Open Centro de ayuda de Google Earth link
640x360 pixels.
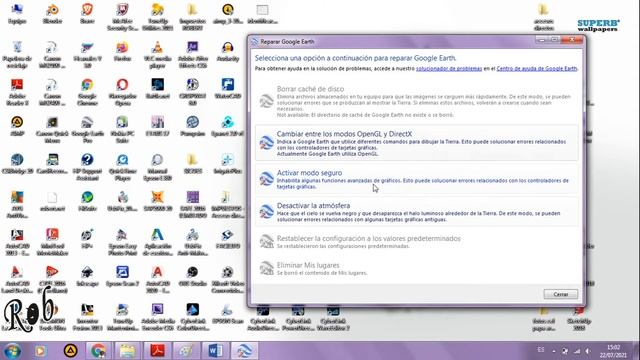point(537,69)
